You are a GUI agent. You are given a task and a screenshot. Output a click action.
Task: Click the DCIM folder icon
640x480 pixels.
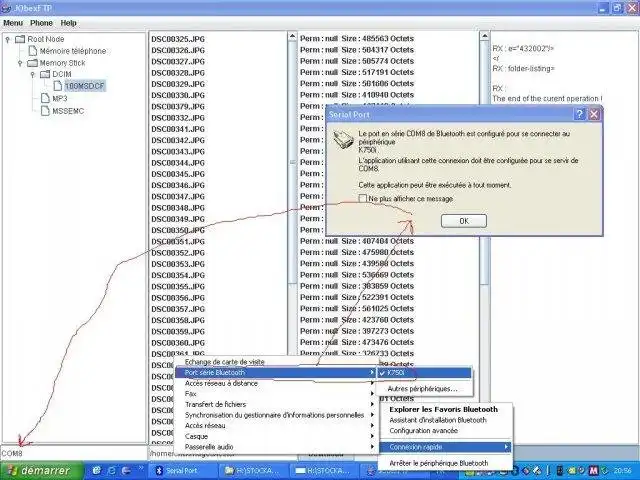tap(45, 74)
